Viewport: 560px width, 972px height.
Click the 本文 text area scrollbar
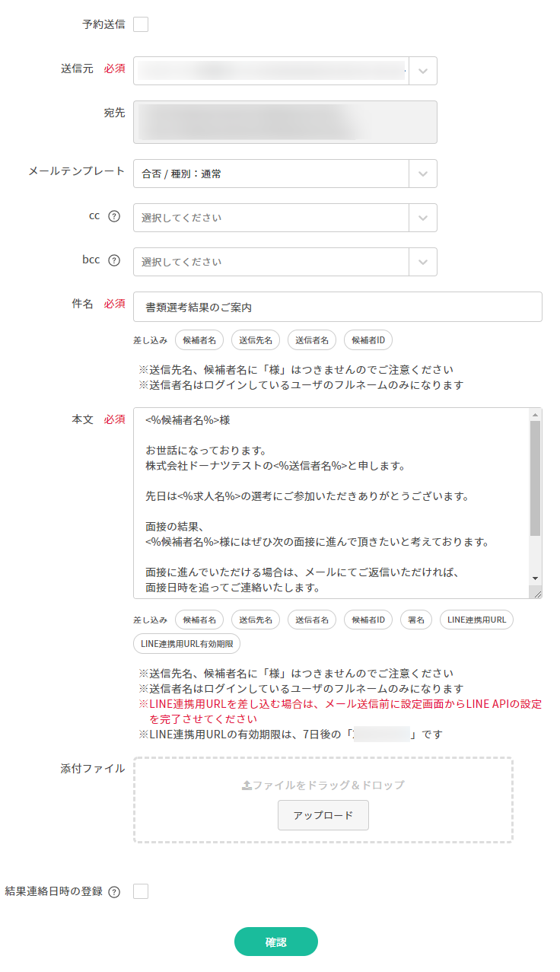tap(535, 480)
